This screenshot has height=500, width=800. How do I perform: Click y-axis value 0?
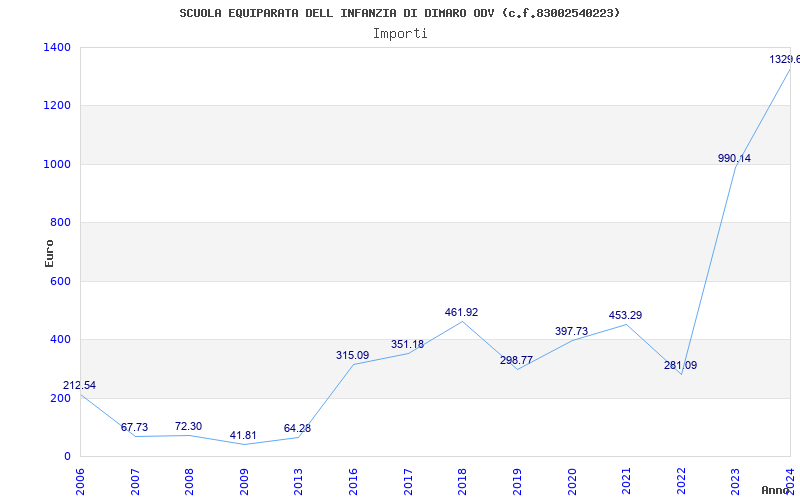coord(67,457)
